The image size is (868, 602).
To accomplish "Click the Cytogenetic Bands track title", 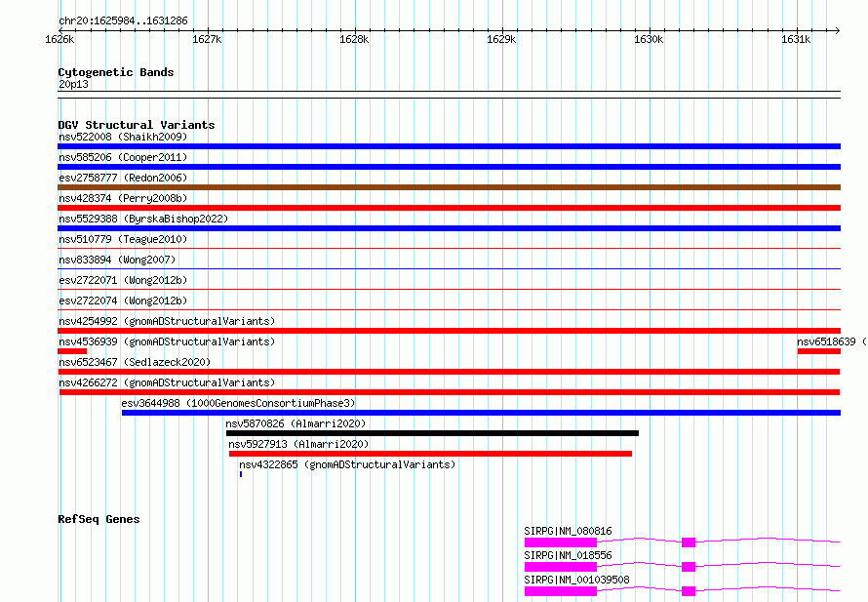I will coord(116,72).
